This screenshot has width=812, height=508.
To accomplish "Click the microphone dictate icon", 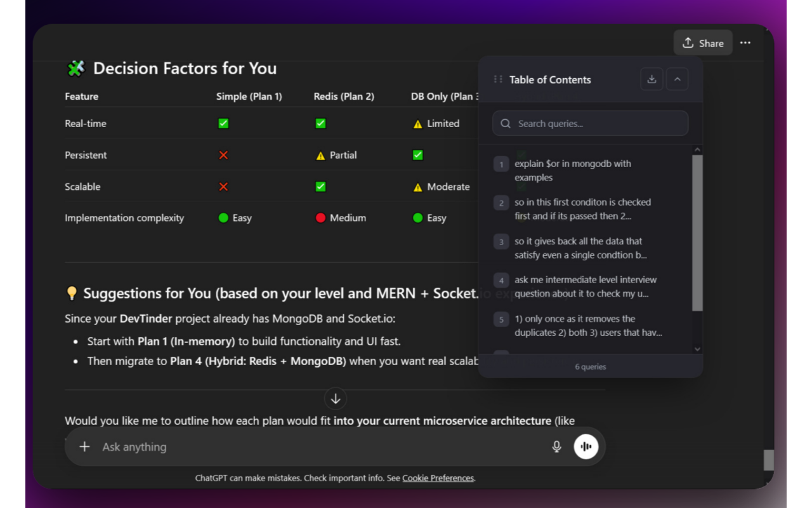I will [556, 446].
